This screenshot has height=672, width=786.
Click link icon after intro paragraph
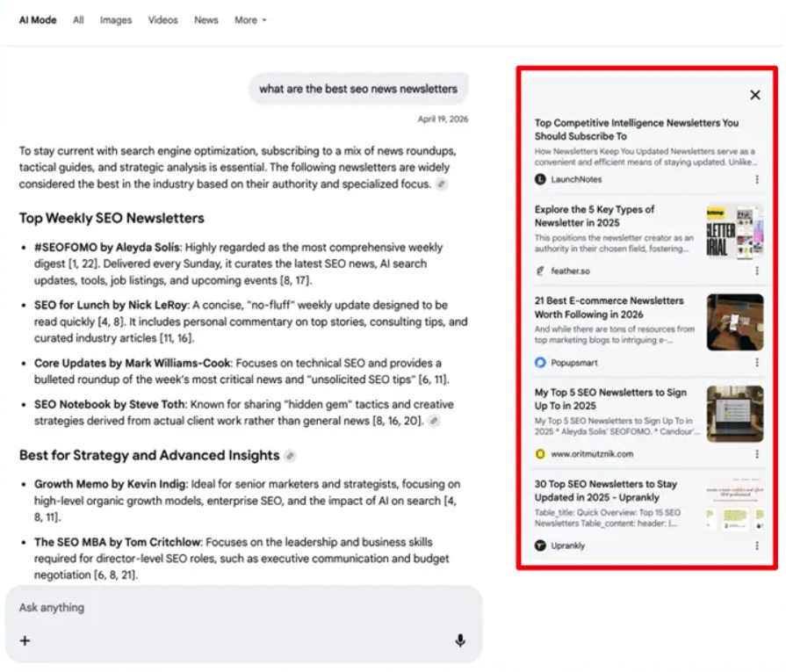point(441,184)
